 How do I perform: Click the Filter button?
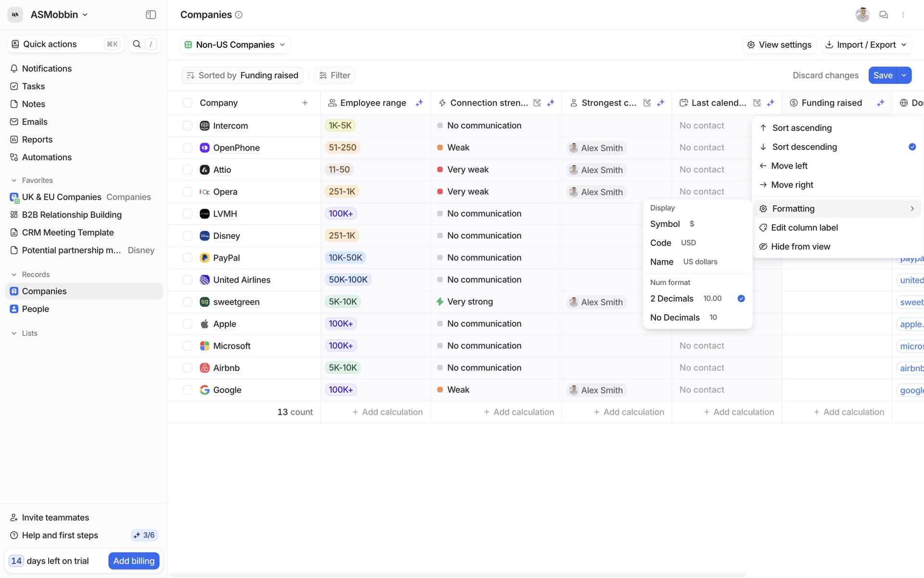pos(334,75)
